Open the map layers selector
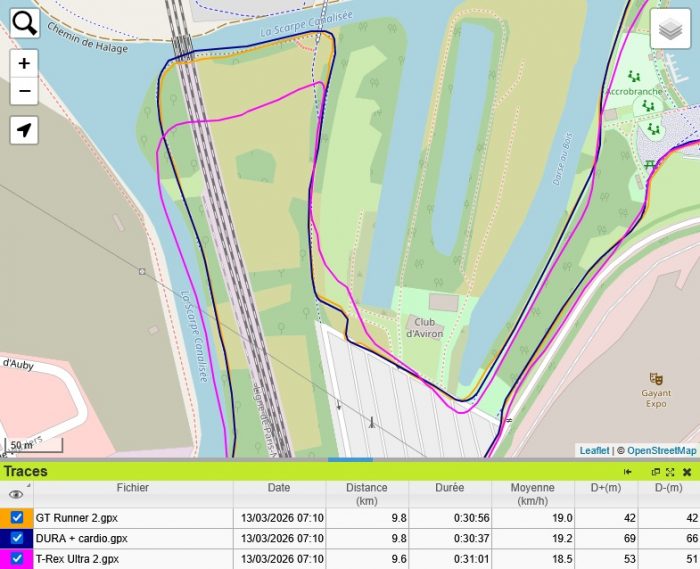The image size is (700, 569). coord(671,30)
